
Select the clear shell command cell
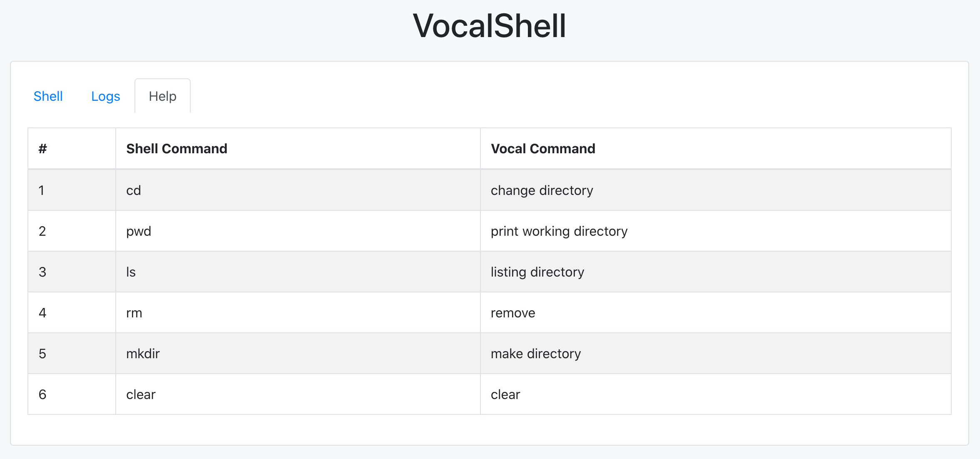(x=141, y=394)
